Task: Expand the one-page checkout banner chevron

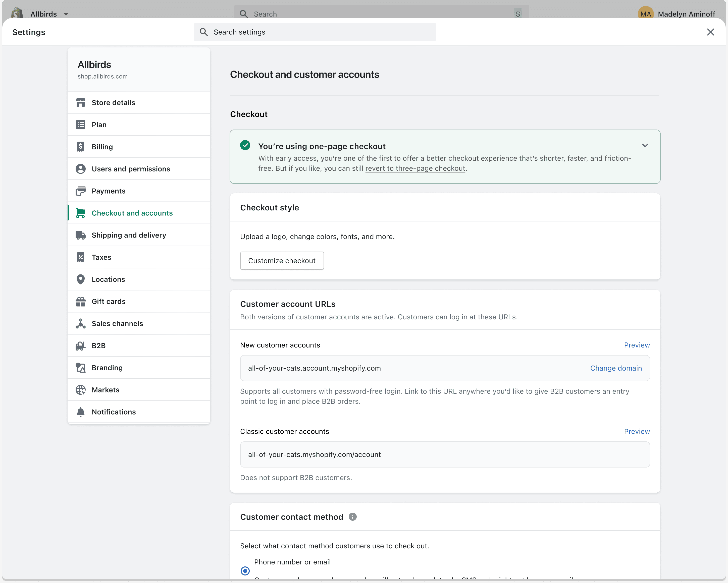Action: tap(645, 145)
